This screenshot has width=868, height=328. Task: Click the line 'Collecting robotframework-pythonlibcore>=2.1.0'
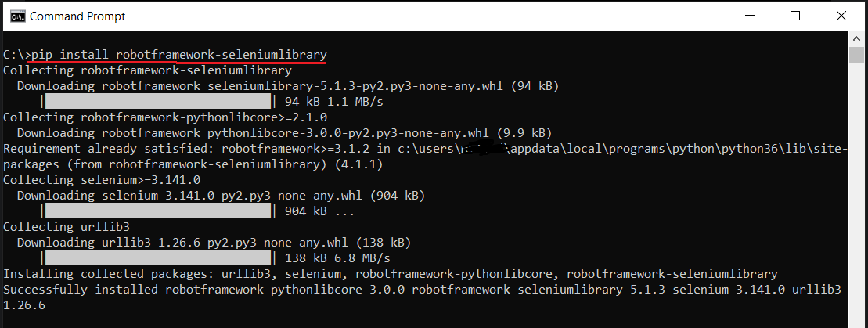point(165,117)
